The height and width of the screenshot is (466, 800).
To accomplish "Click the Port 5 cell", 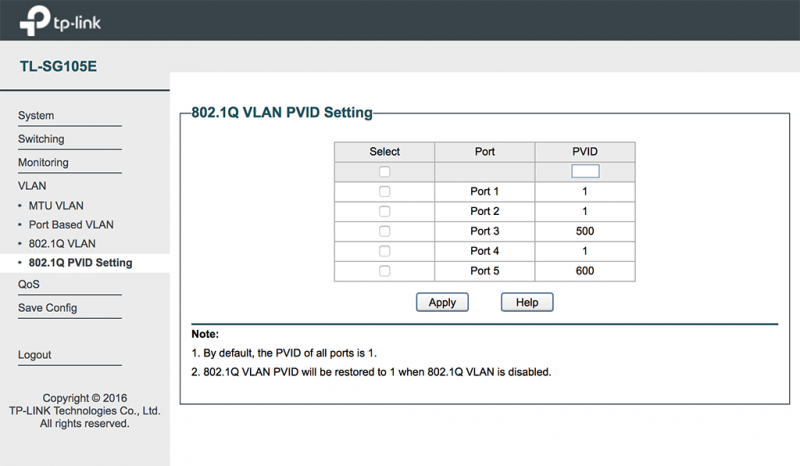I will pos(485,271).
